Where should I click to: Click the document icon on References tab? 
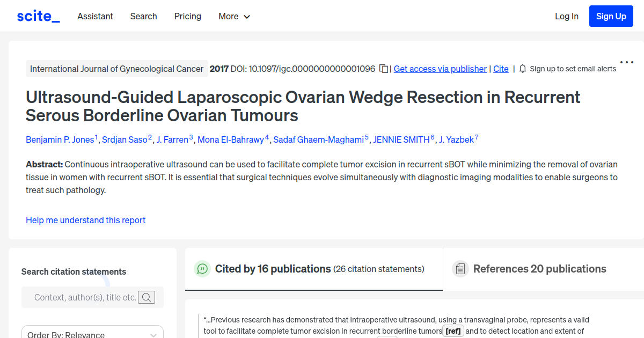point(460,268)
